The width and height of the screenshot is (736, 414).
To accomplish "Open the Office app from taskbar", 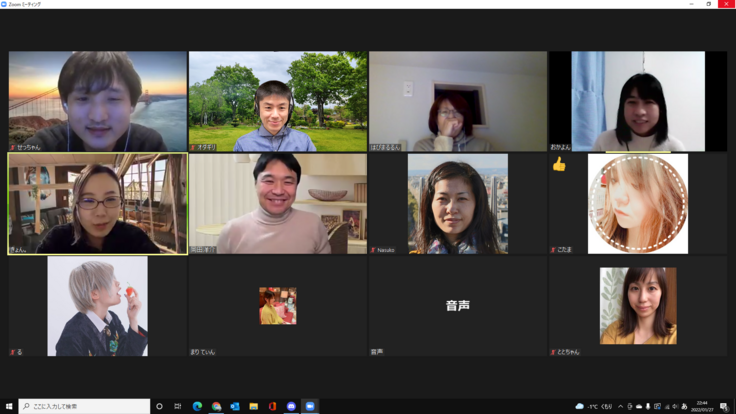I will (x=272, y=406).
